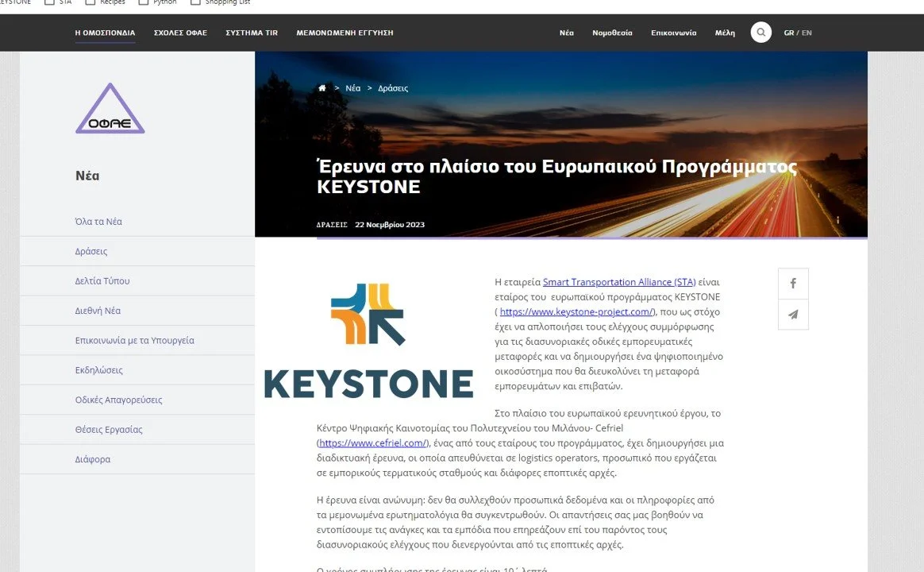Click Δράσεις in the breadcrumb

(393, 88)
